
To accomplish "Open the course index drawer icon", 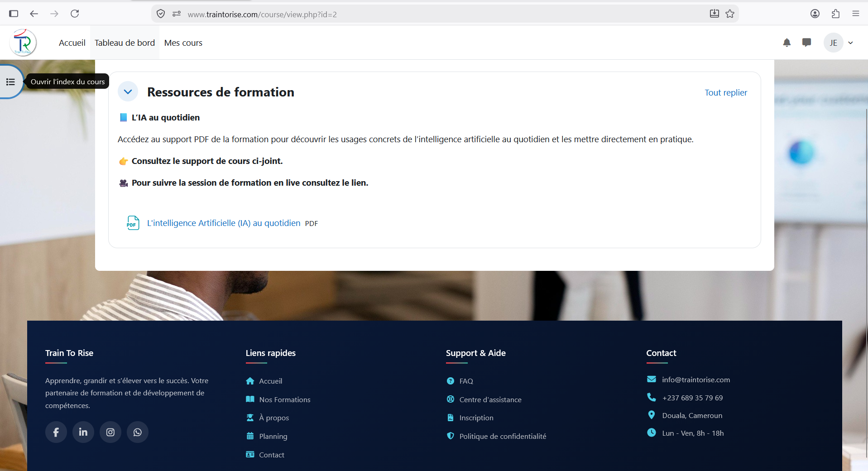I will click(10, 82).
